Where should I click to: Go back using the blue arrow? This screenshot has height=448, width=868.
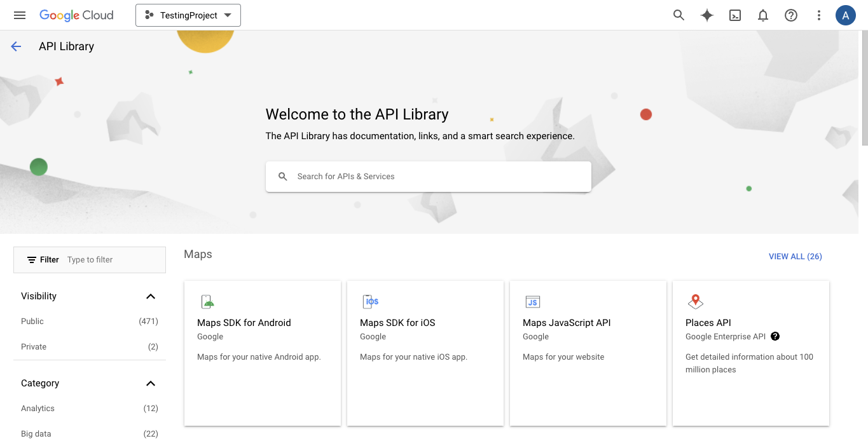[x=16, y=46]
